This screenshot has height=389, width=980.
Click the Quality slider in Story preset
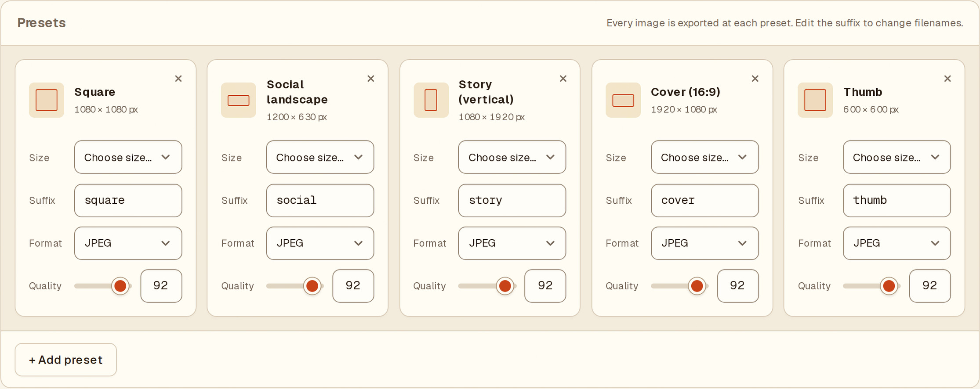pyautogui.click(x=487, y=286)
